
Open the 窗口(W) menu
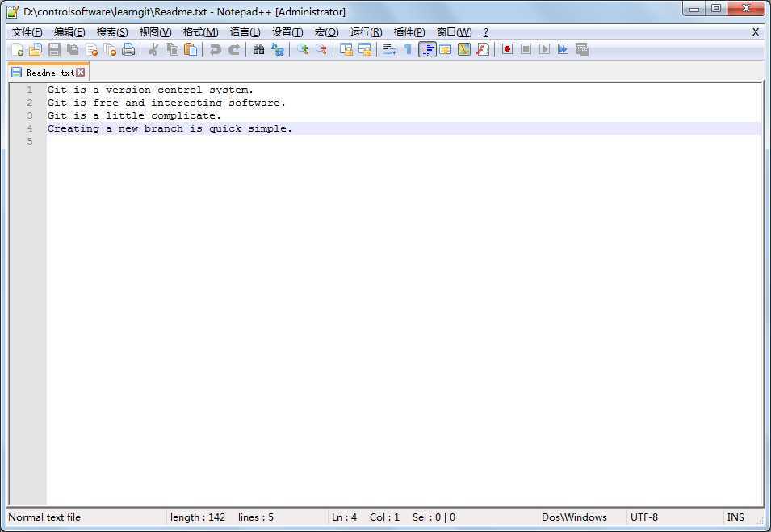(454, 32)
